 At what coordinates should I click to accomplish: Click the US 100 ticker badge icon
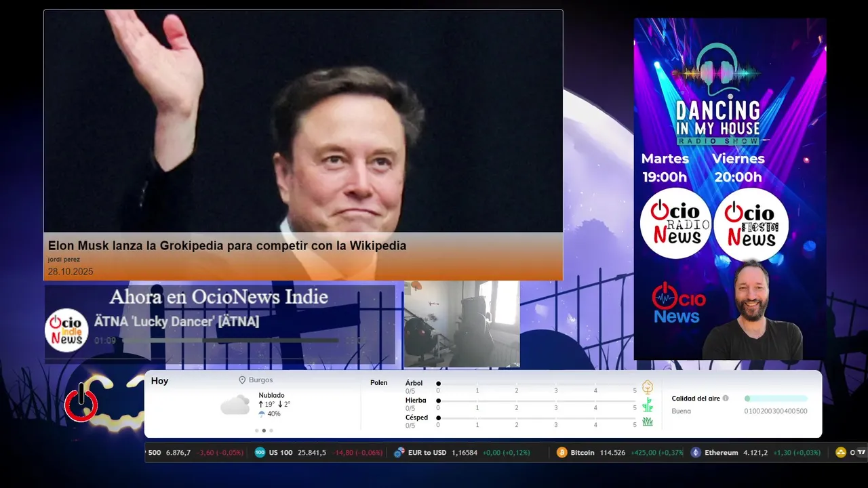[260, 453]
